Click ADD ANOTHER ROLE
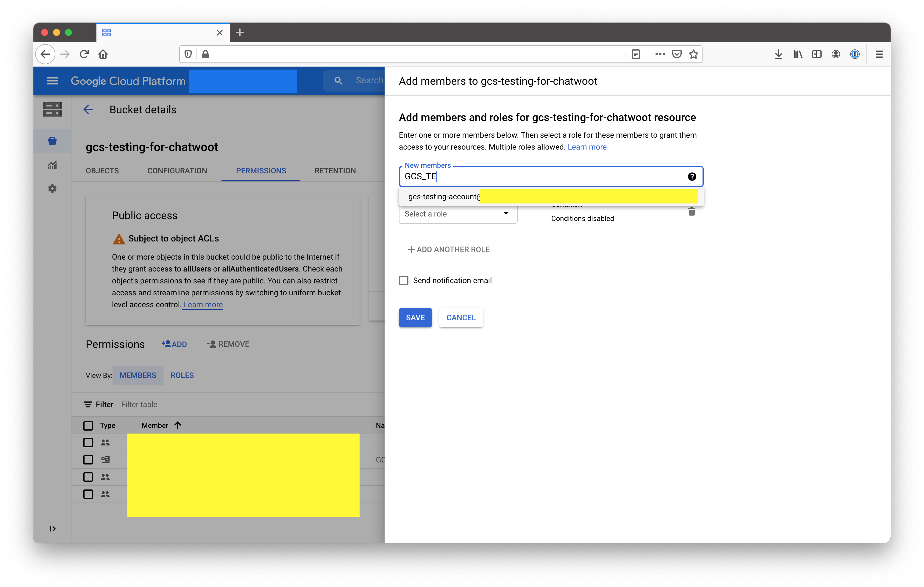 tap(448, 249)
